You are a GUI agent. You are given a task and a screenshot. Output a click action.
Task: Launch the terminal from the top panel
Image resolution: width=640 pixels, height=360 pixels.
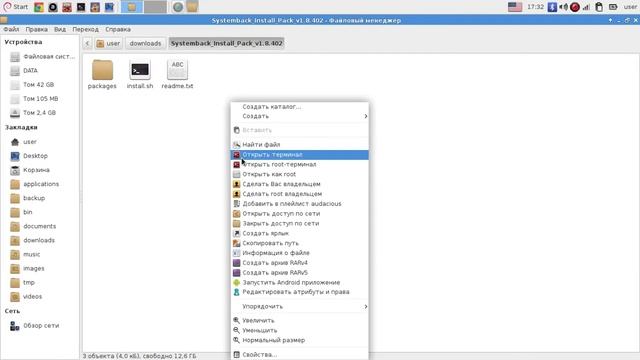pyautogui.click(x=81, y=7)
